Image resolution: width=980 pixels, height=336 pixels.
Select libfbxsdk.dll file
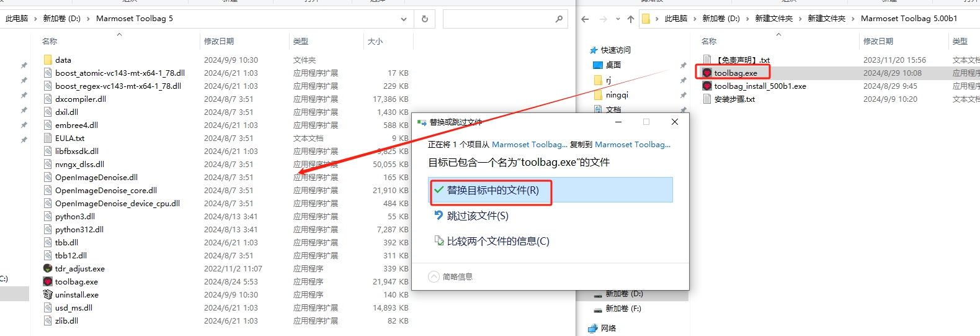[77, 151]
